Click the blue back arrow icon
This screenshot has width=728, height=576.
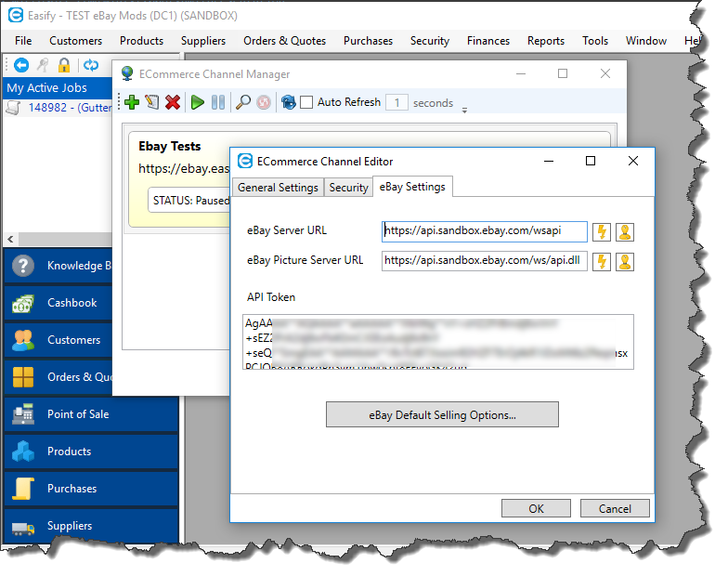coord(21,65)
